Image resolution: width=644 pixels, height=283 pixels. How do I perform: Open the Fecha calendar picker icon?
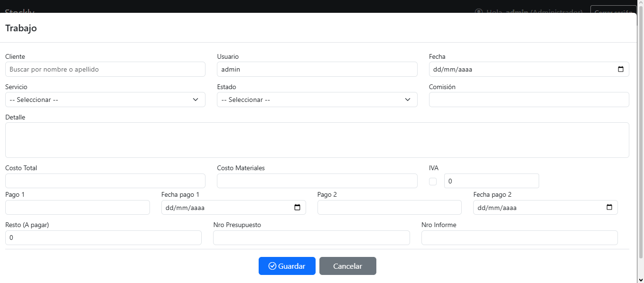[621, 69]
